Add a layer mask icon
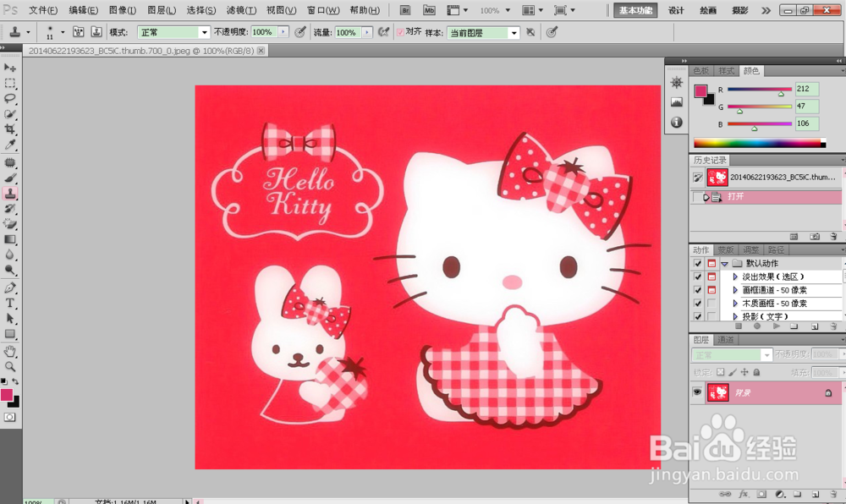This screenshot has height=504, width=846. click(x=761, y=494)
